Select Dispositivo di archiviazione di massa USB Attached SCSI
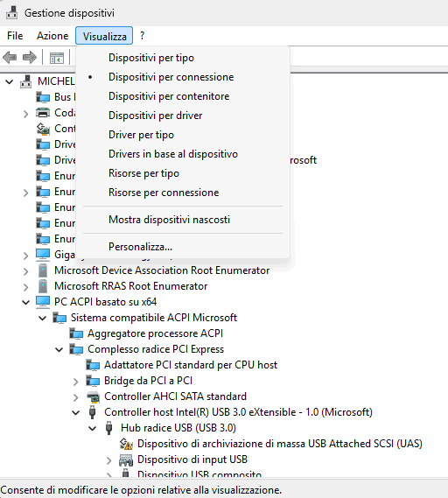The width and height of the screenshot is (448, 498). [280, 444]
